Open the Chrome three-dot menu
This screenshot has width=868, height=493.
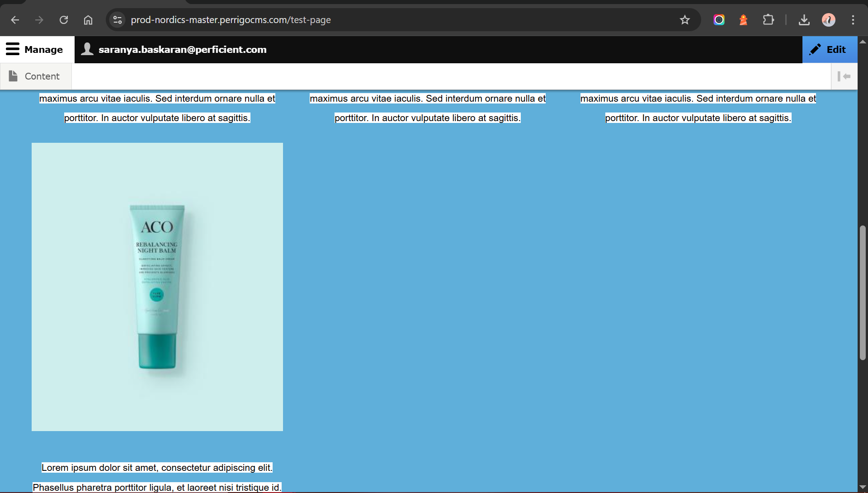[853, 20]
